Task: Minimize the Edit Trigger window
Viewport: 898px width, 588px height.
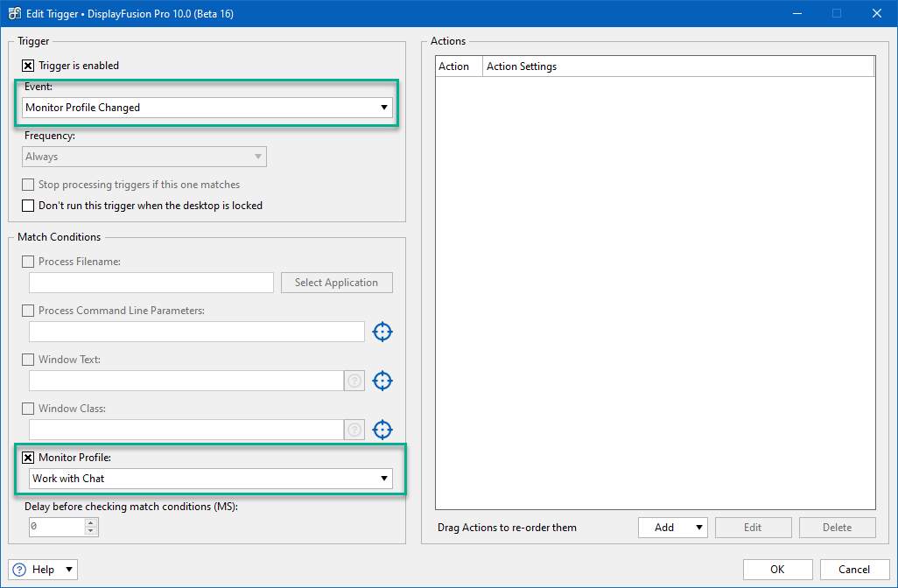Action: point(797,13)
